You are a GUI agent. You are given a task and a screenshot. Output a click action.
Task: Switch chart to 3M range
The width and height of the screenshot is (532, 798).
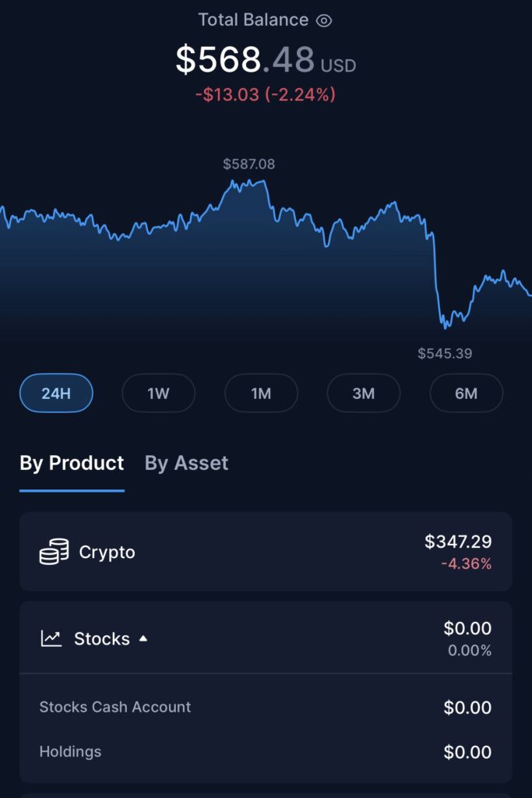tap(363, 394)
